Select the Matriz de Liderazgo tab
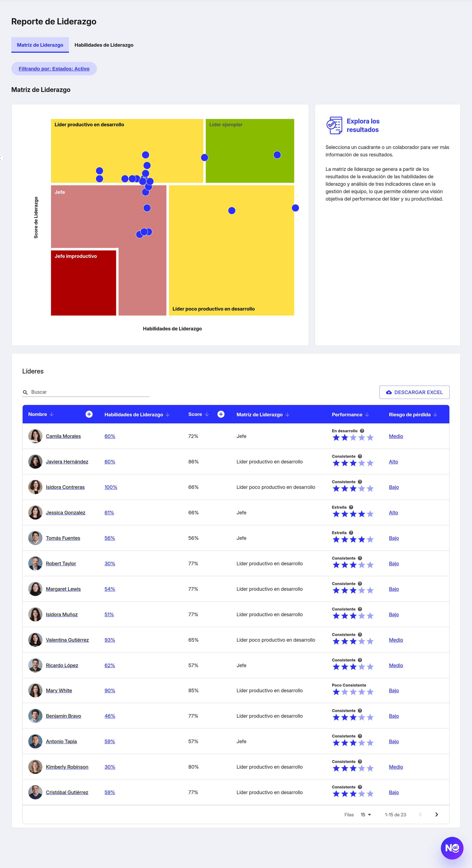The height and width of the screenshot is (868, 472). coord(40,45)
